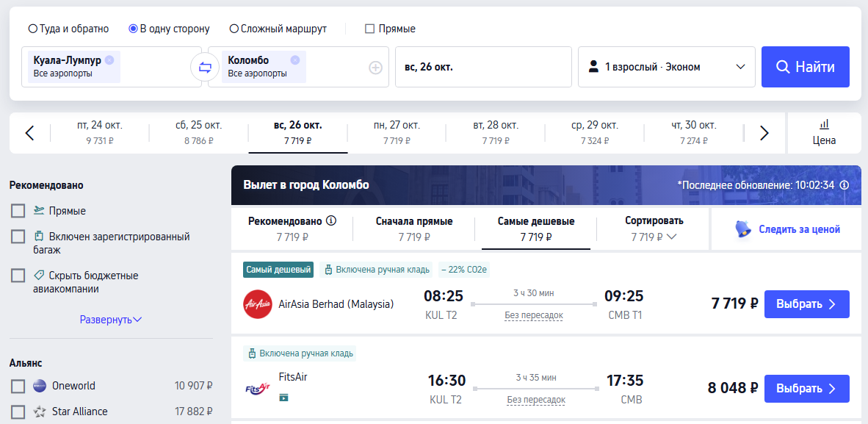Pick the пн, 27 окт. date tab
This screenshot has width=868, height=424.
[396, 132]
